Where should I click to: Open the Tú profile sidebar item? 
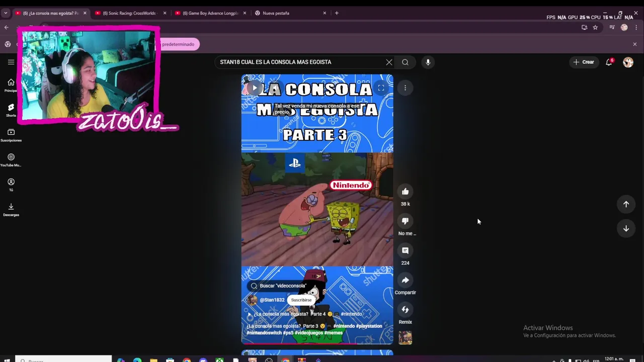tap(11, 185)
